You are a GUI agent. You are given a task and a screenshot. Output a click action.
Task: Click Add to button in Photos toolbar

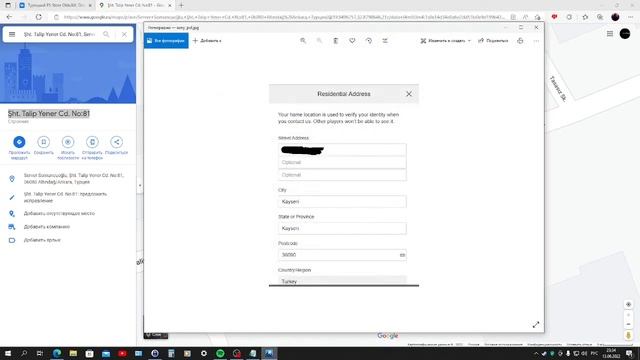pyautogui.click(x=207, y=41)
